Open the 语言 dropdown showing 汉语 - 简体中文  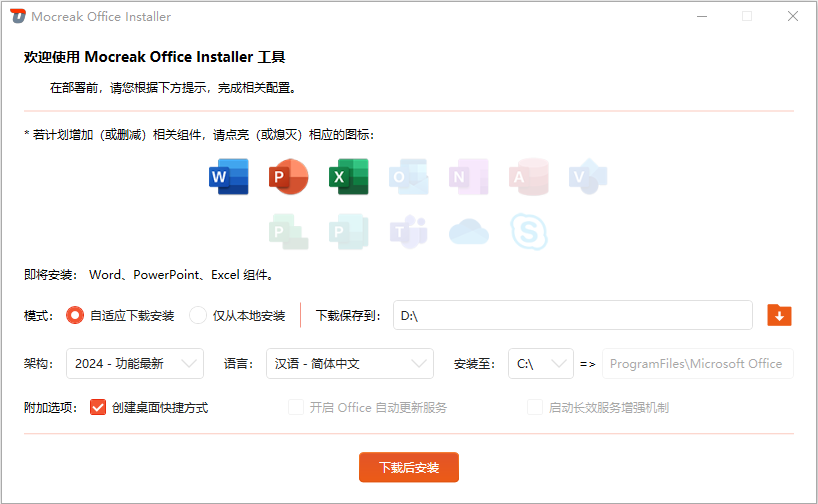[350, 364]
